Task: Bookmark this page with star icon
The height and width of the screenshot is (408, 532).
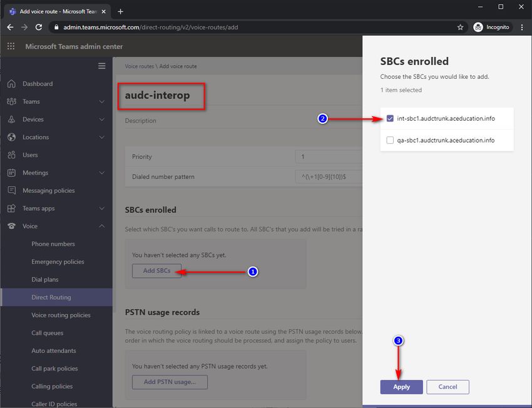Action: (x=460, y=27)
